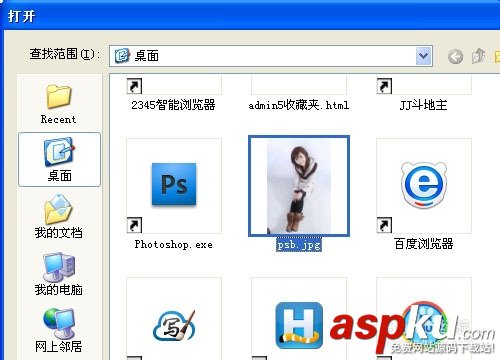Click the 2345智能浏览器 file name
500x360 pixels.
(173, 105)
